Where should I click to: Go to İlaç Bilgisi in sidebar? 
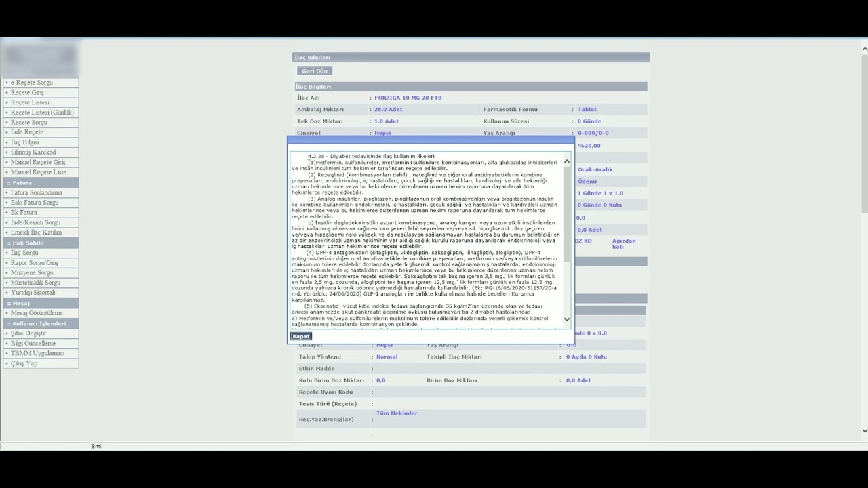(24, 142)
